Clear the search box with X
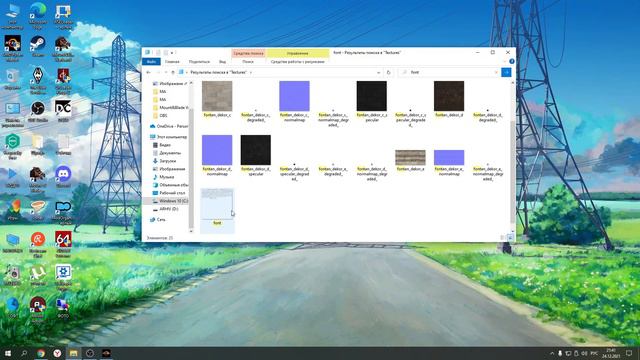 pyautogui.click(x=496, y=72)
